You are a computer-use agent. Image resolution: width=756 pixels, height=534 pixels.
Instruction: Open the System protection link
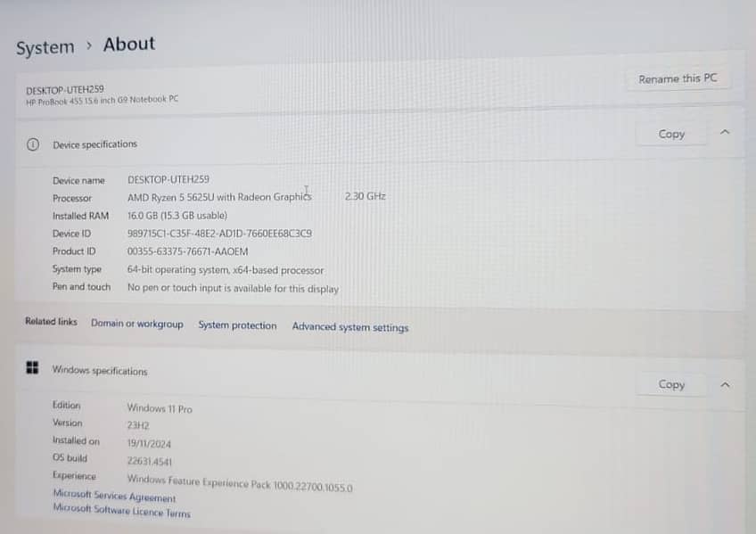pyautogui.click(x=237, y=326)
